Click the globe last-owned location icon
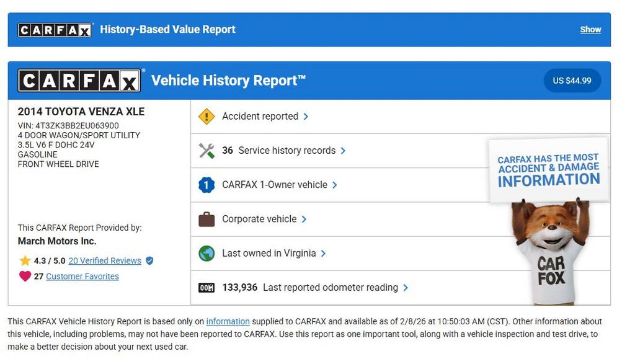The image size is (635, 364). point(206,253)
